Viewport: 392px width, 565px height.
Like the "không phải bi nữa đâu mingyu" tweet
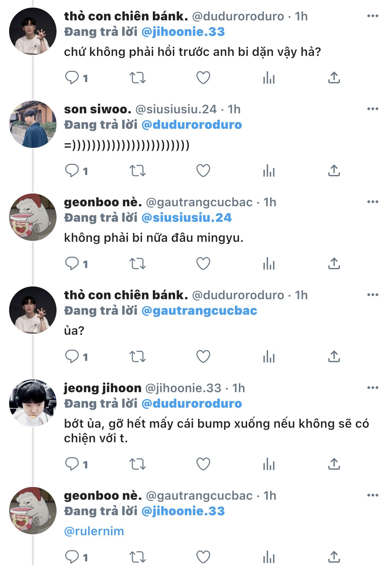203,264
